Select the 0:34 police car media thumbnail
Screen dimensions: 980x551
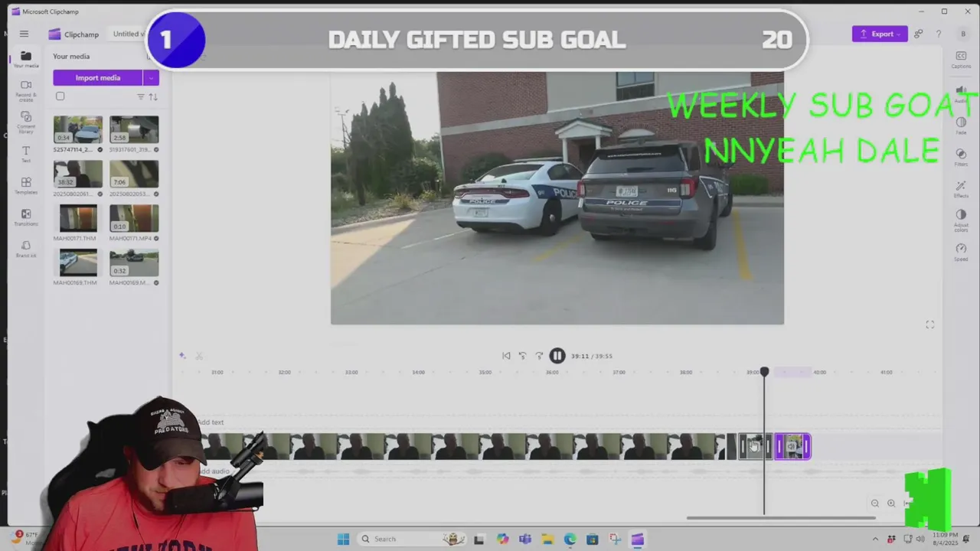tap(78, 129)
